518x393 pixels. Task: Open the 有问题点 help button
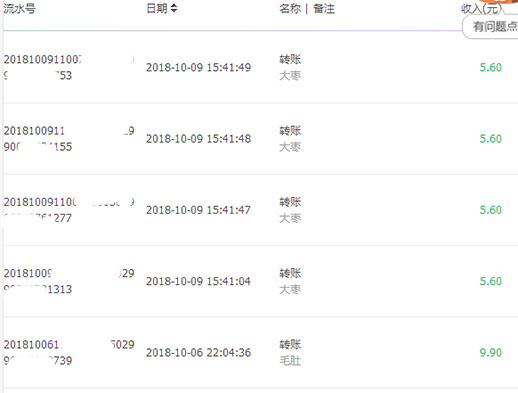pyautogui.click(x=492, y=27)
